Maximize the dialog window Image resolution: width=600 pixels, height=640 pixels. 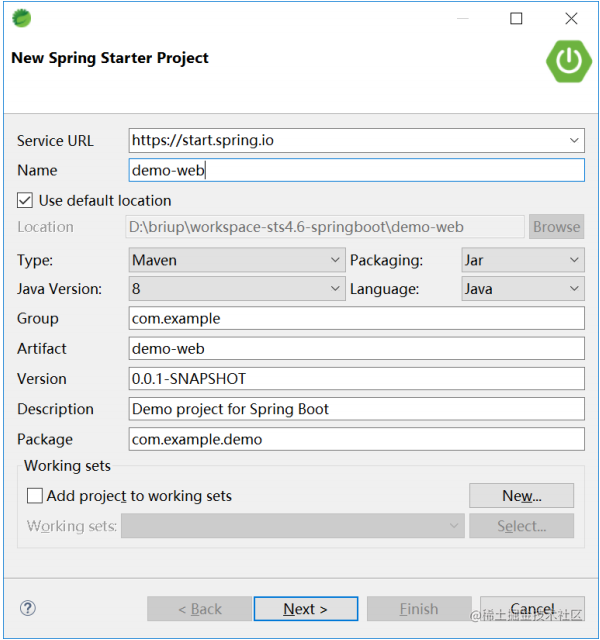click(x=516, y=18)
